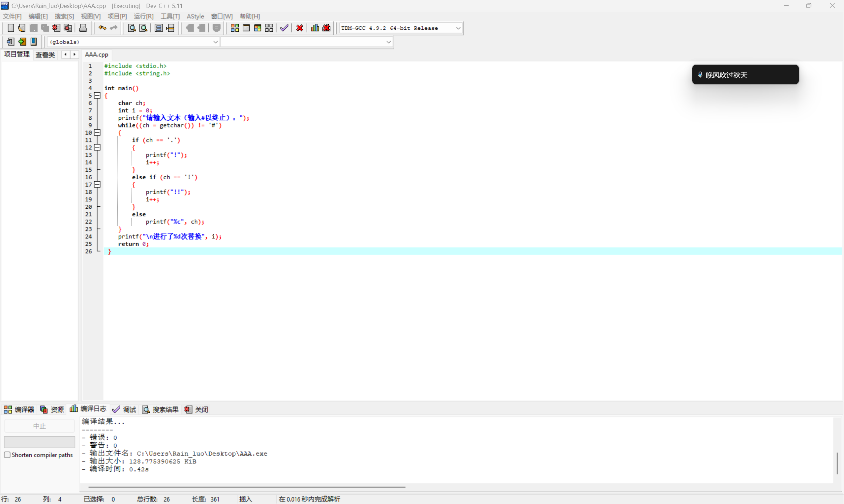
Task: Click the Compile icon with colored squares
Action: tap(235, 28)
